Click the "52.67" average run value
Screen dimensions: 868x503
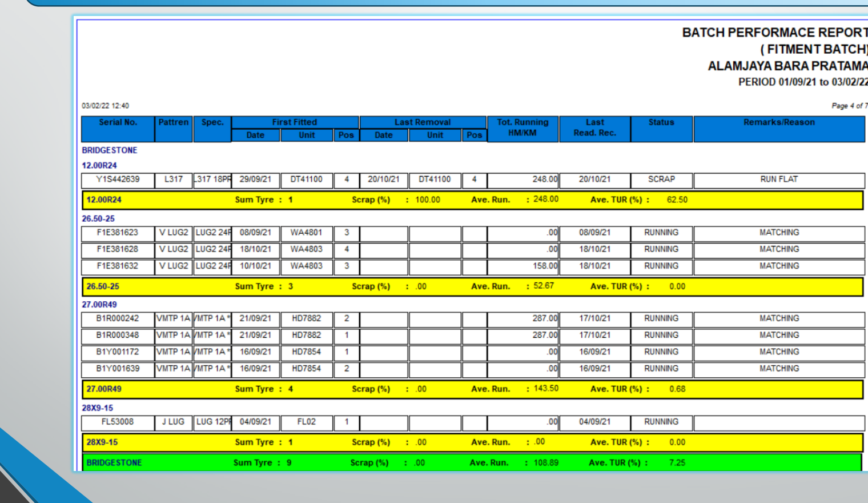coord(544,286)
